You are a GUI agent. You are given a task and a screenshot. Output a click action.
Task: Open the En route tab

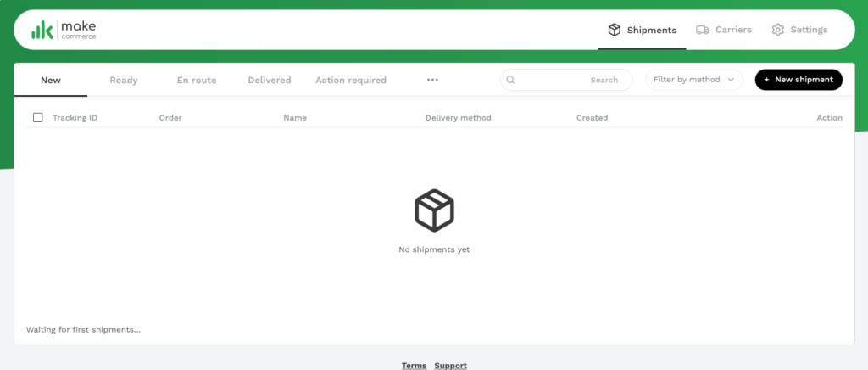(196, 80)
